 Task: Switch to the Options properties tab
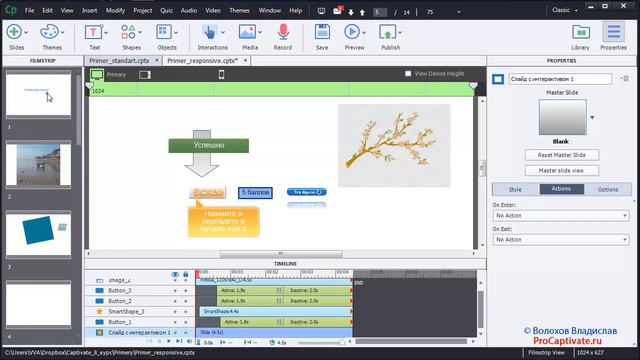(608, 189)
